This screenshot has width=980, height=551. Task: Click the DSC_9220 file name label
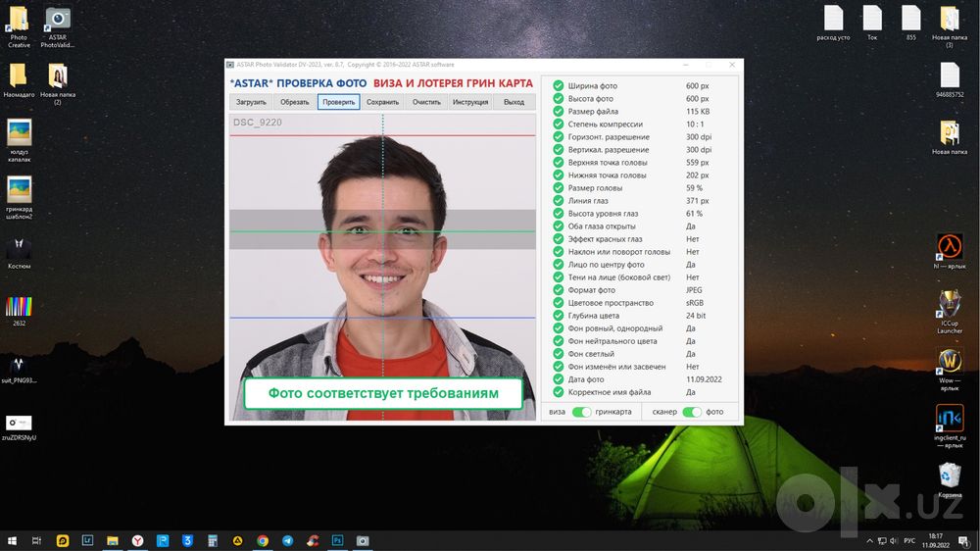(x=258, y=122)
